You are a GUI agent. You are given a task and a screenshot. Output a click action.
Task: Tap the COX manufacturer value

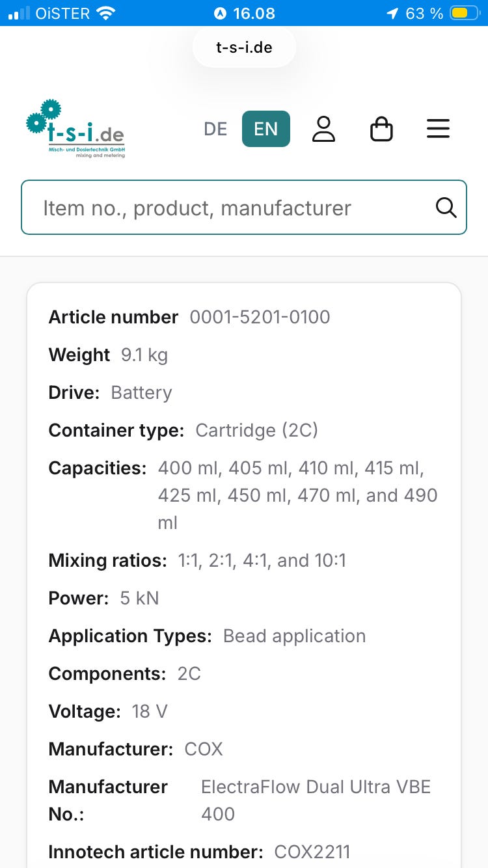(204, 749)
